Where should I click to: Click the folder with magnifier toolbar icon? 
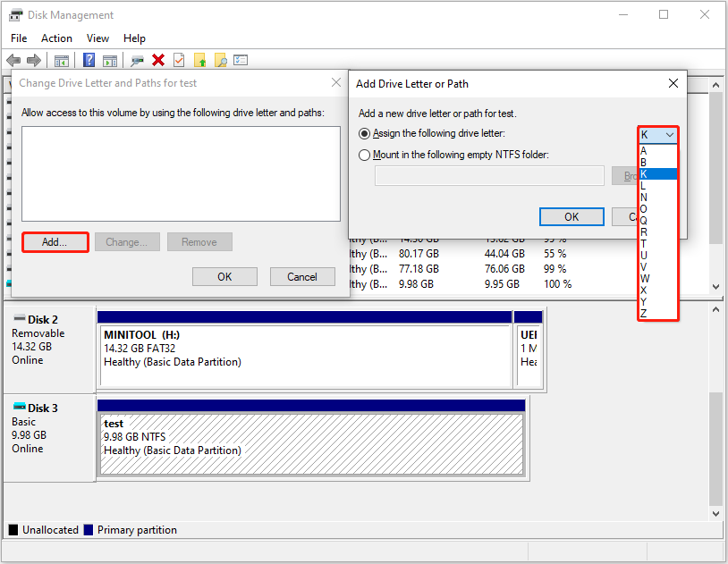click(x=221, y=60)
